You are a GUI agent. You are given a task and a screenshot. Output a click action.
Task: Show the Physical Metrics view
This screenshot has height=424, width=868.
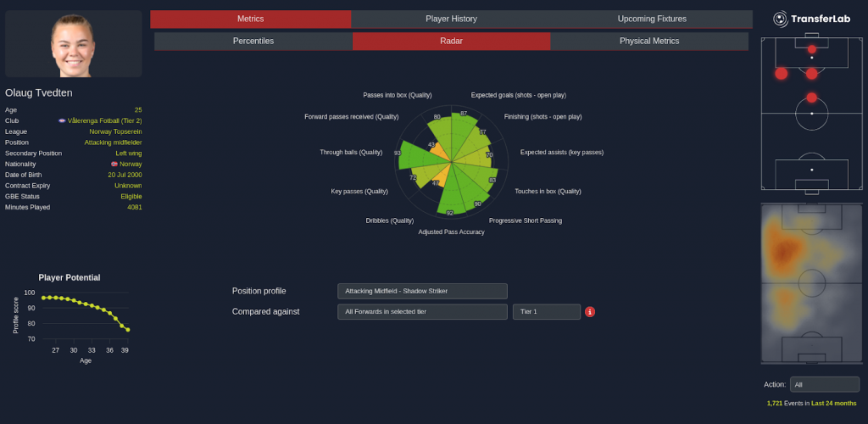pyautogui.click(x=649, y=41)
